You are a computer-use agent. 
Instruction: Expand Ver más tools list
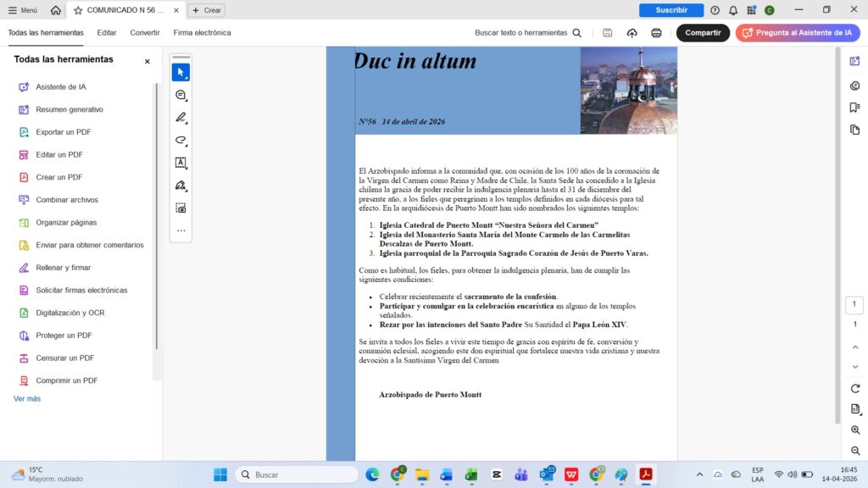pos(27,398)
